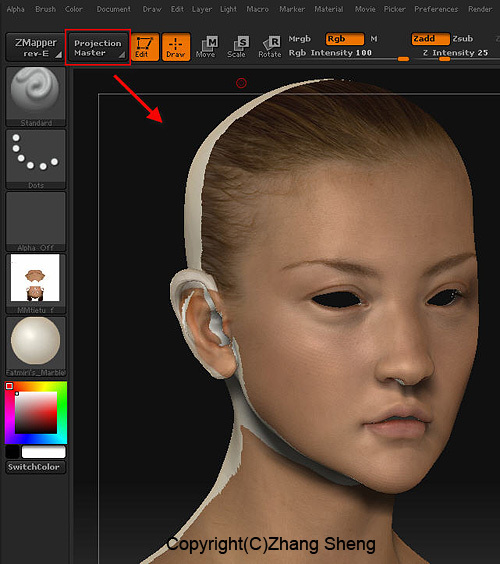Click the Projection Master button
500x564 pixels.
(x=98, y=47)
